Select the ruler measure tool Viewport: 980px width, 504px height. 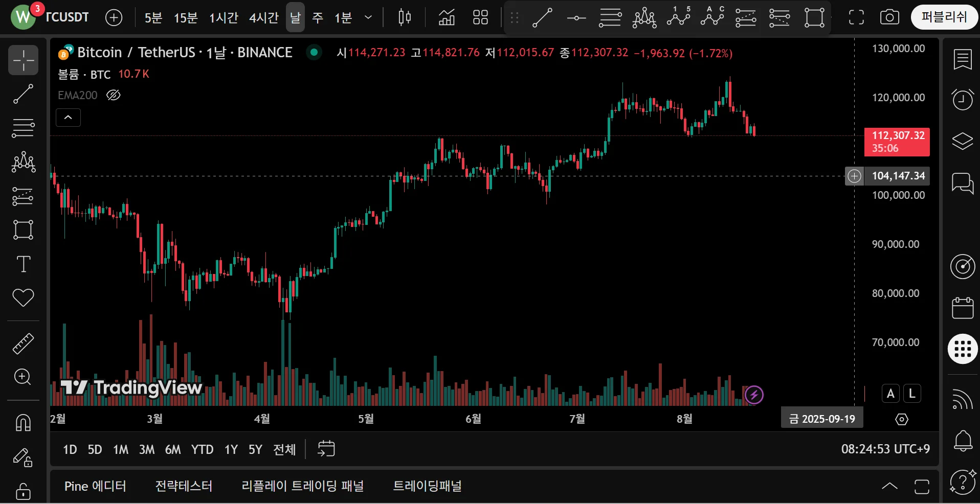(23, 343)
